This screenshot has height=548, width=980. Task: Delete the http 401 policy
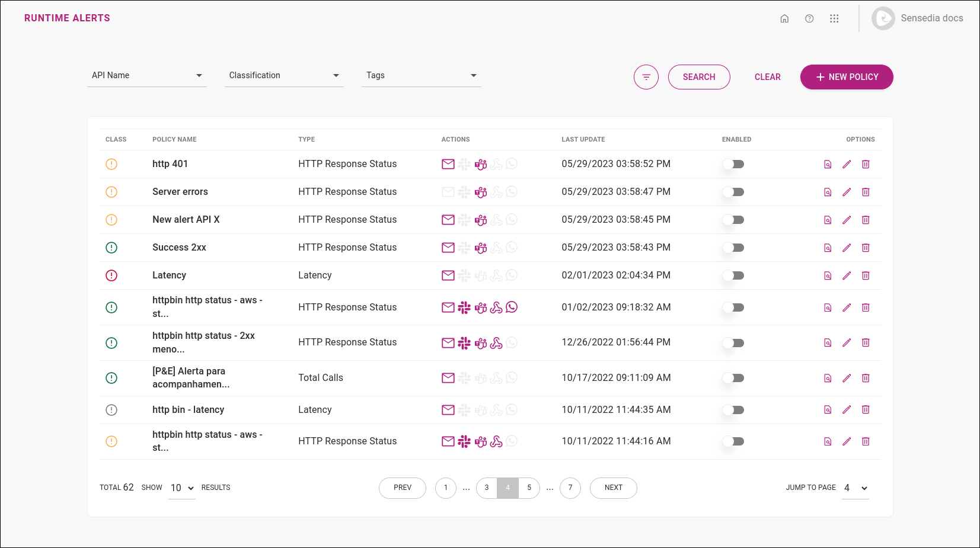point(866,164)
